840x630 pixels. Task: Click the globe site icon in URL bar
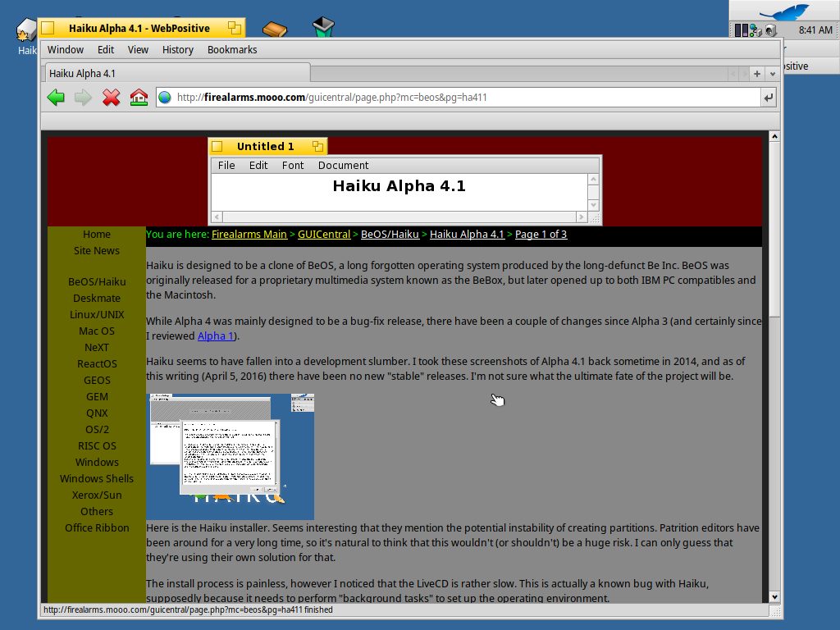point(165,98)
